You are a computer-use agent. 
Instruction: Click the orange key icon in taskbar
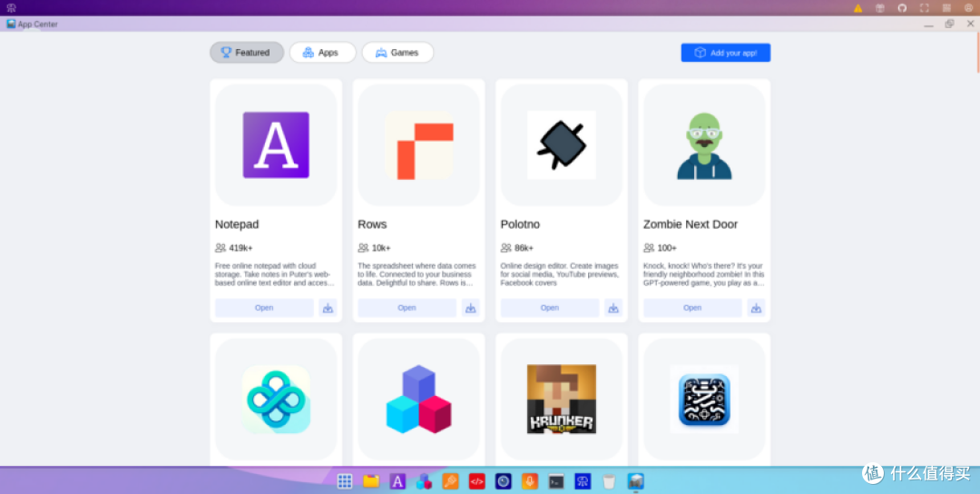tap(451, 481)
